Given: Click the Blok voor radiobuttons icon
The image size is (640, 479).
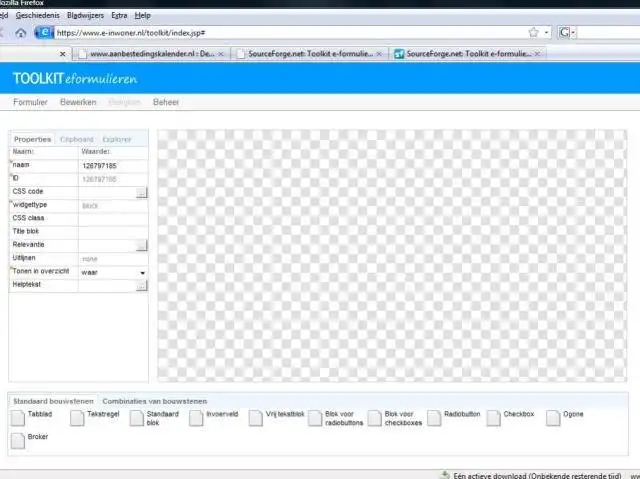Looking at the screenshot, I should coord(315,418).
